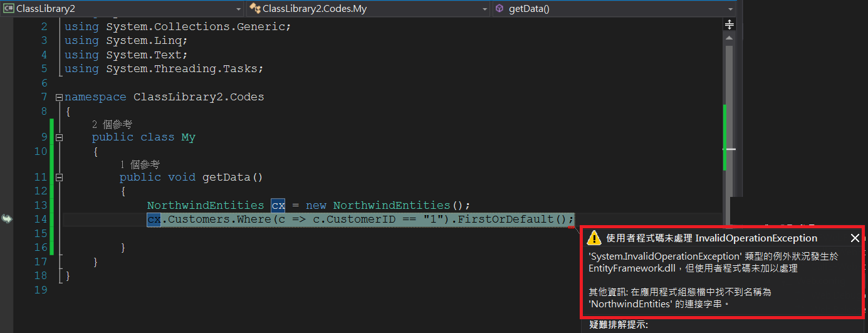Click the Customers property on line 14
868x333 pixels.
click(199, 219)
